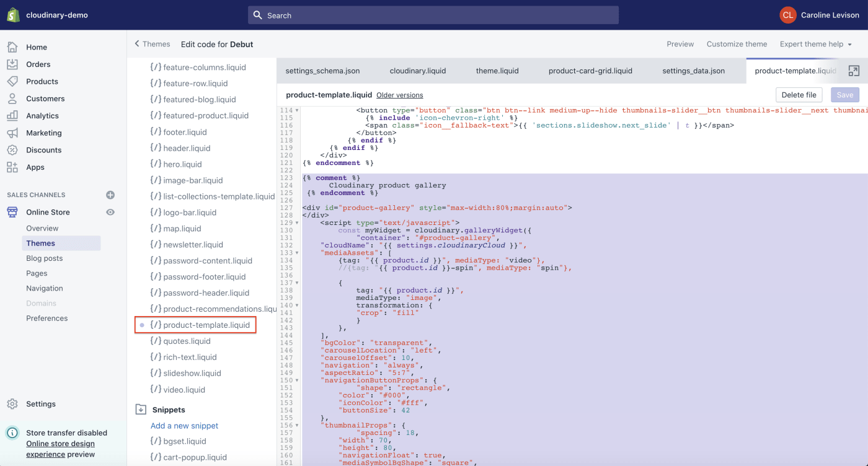868x466 pixels.
Task: Click the Delete file button
Action: (x=799, y=95)
